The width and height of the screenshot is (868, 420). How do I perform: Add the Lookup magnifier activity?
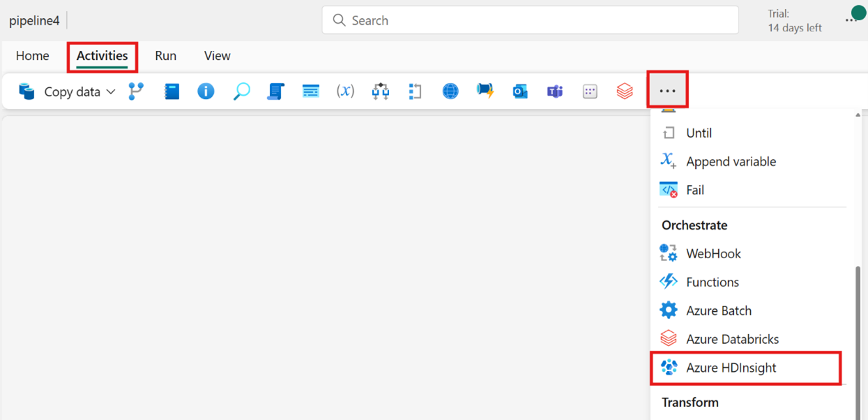point(241,91)
